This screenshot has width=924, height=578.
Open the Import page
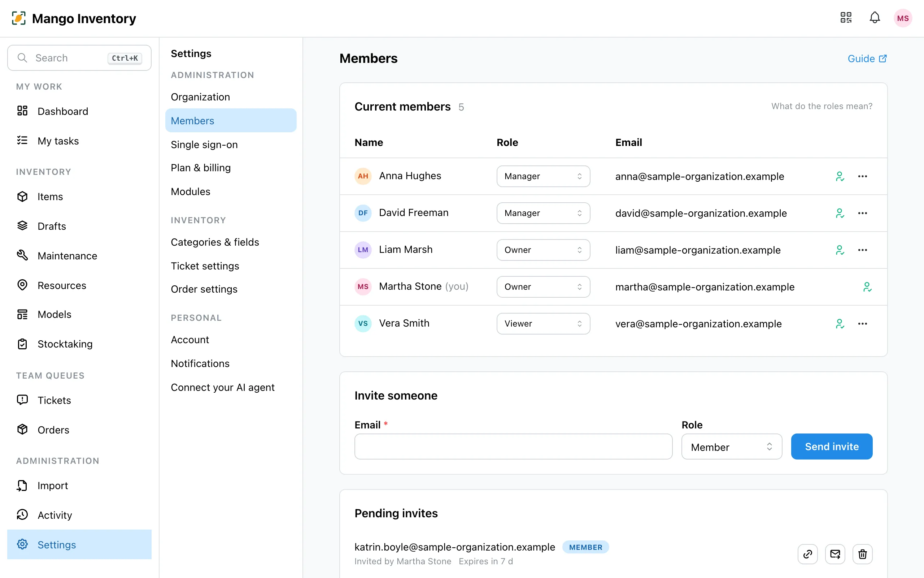tap(79, 486)
